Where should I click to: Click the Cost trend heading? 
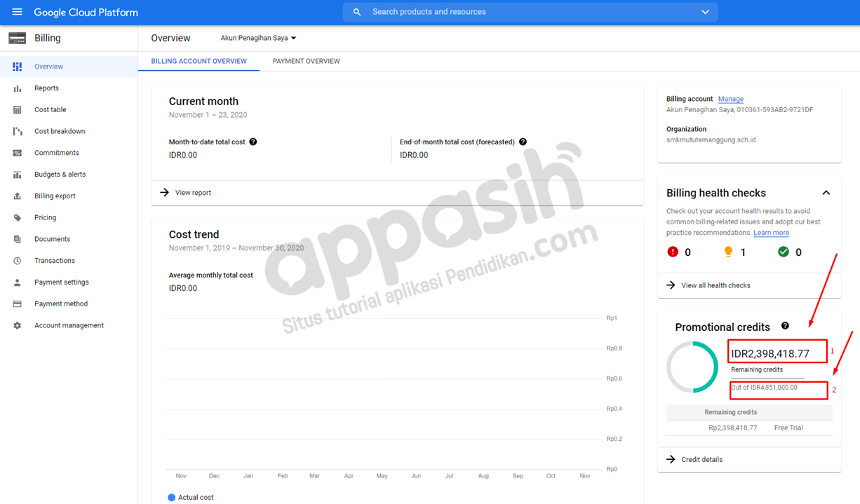[194, 234]
